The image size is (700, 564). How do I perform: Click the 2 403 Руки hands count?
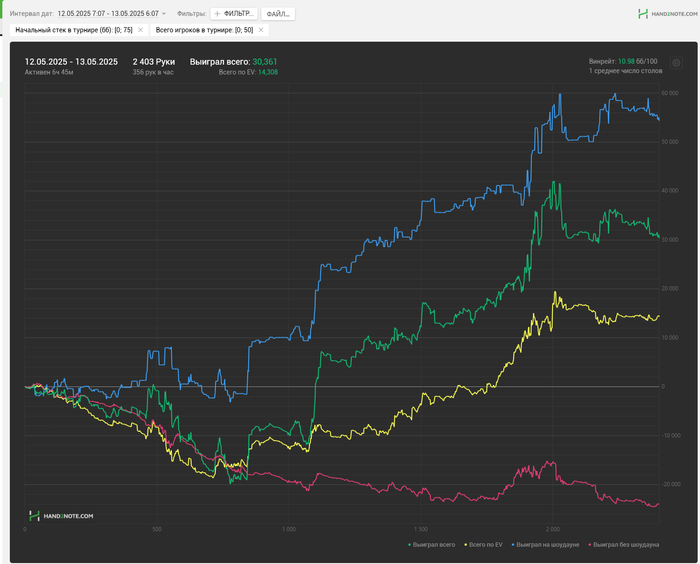[154, 62]
